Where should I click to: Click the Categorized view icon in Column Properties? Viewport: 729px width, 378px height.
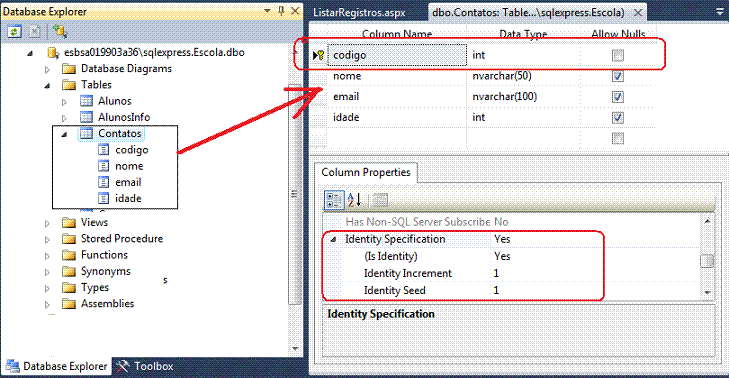point(334,200)
